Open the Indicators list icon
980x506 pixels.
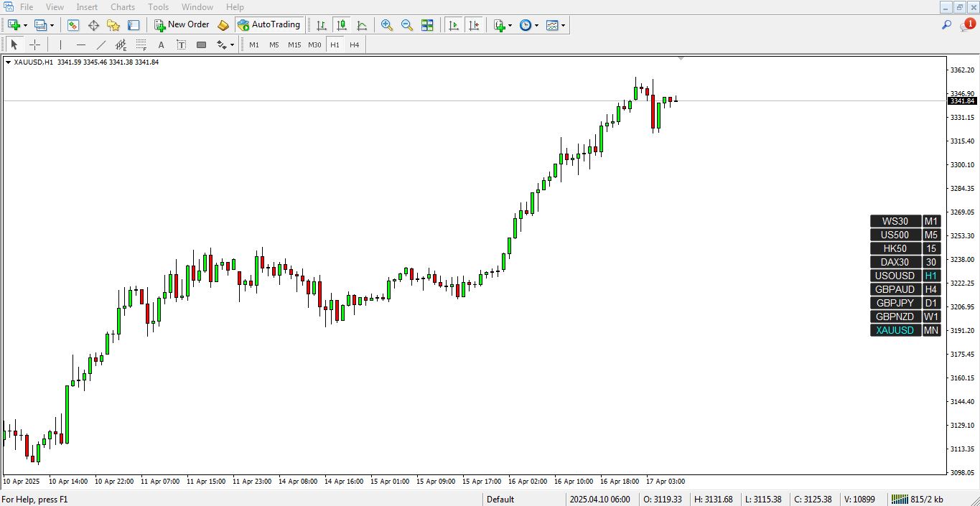(500, 25)
